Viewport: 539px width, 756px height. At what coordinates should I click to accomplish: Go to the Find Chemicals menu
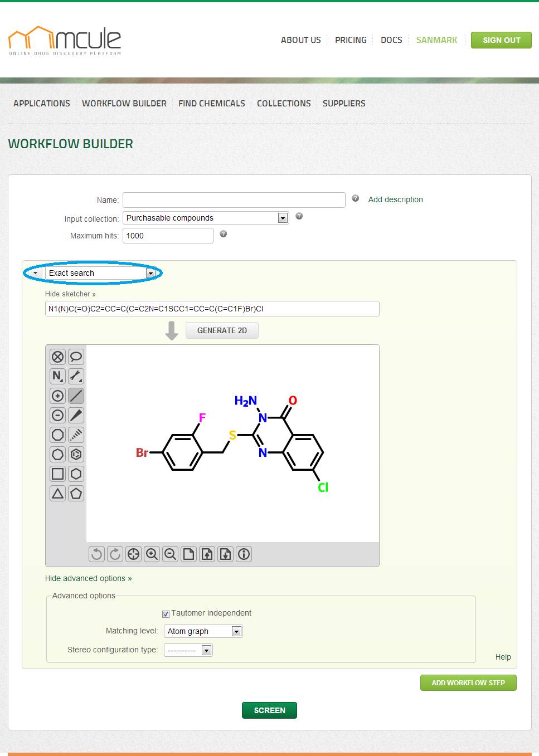212,104
